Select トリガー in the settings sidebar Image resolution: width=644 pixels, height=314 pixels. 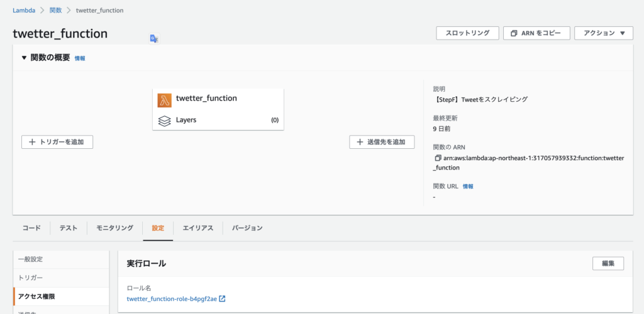tap(61, 278)
